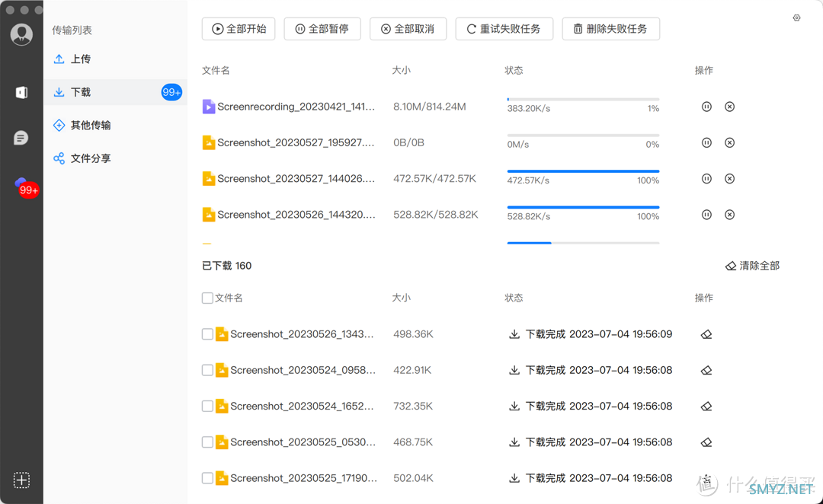Click the image icon of Screenshot_20230525_17190
This screenshot has width=823, height=504.
pos(222,478)
